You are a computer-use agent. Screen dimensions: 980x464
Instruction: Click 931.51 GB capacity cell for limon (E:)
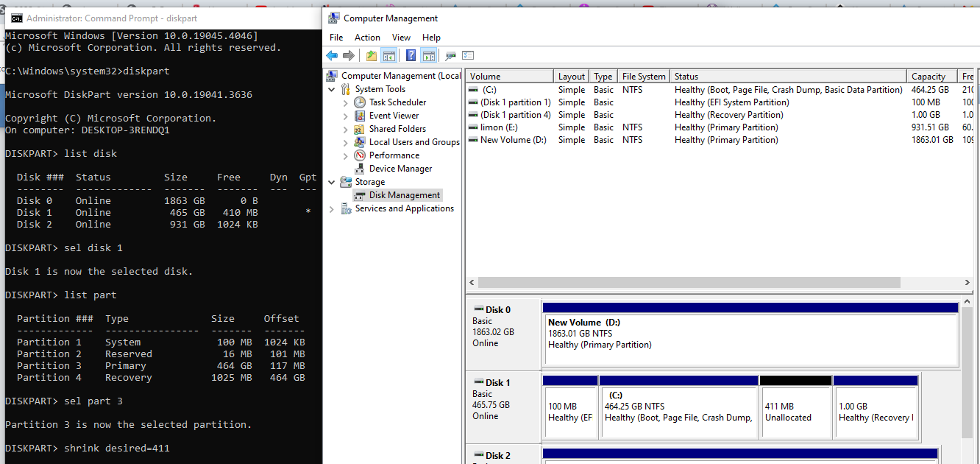(930, 127)
